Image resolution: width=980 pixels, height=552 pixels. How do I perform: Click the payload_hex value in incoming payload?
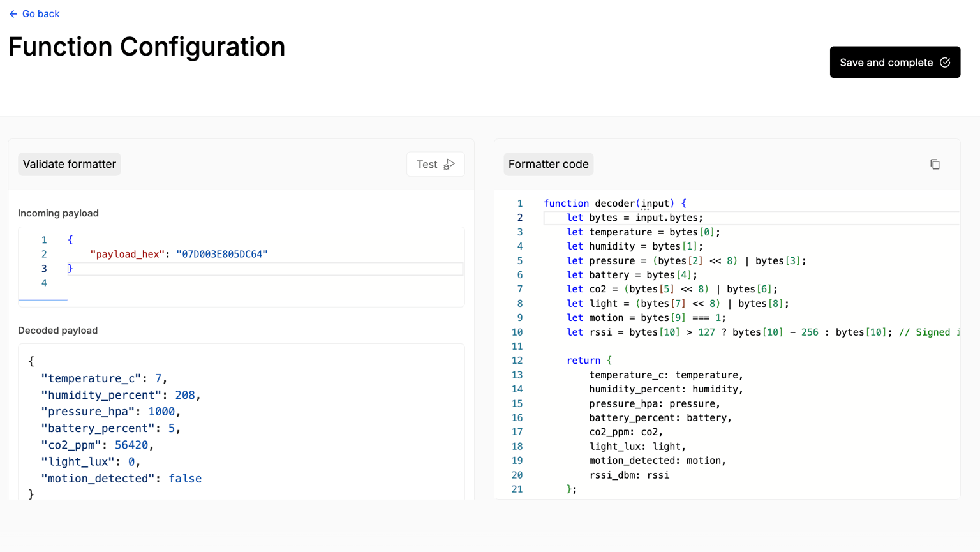coord(222,254)
